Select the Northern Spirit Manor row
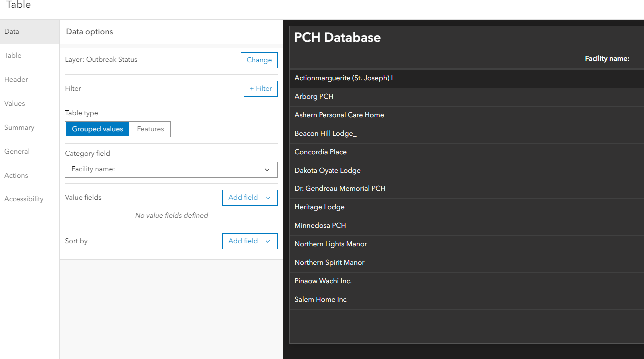 (x=466, y=263)
